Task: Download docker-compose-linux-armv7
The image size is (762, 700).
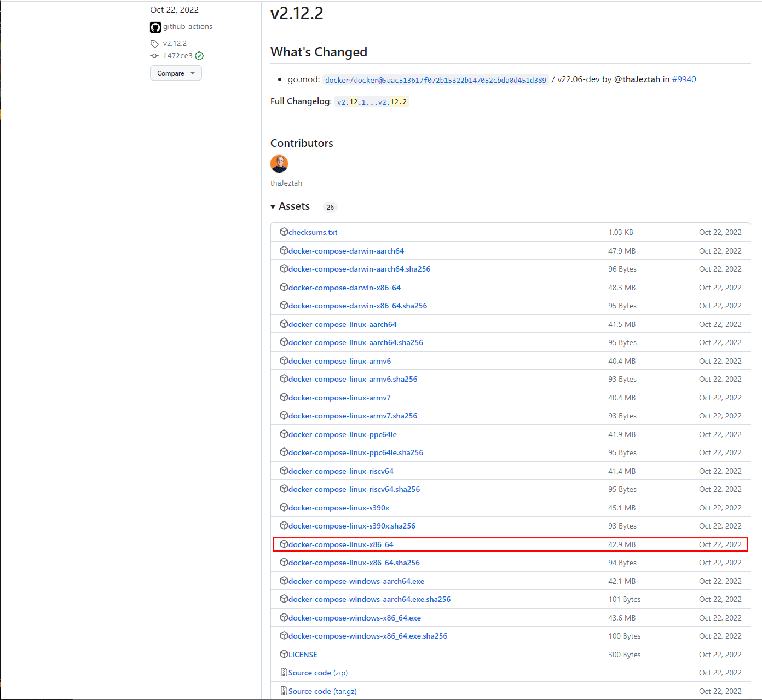Action: pos(339,398)
